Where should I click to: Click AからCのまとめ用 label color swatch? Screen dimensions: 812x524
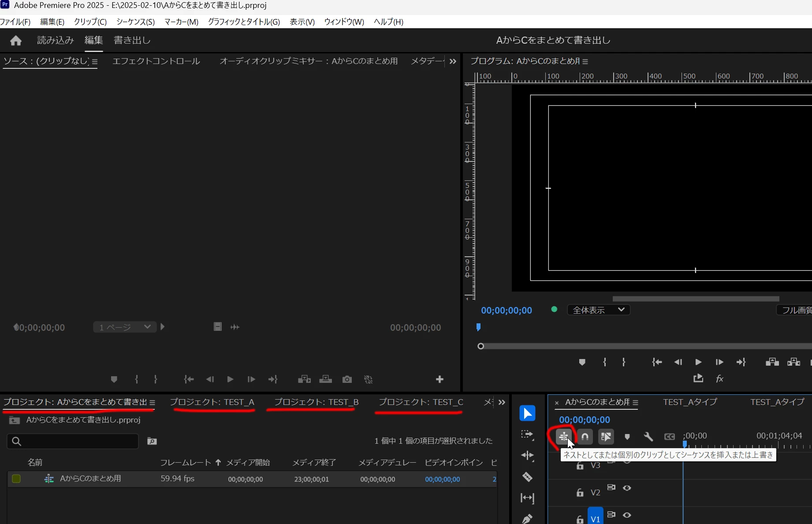tap(16, 479)
